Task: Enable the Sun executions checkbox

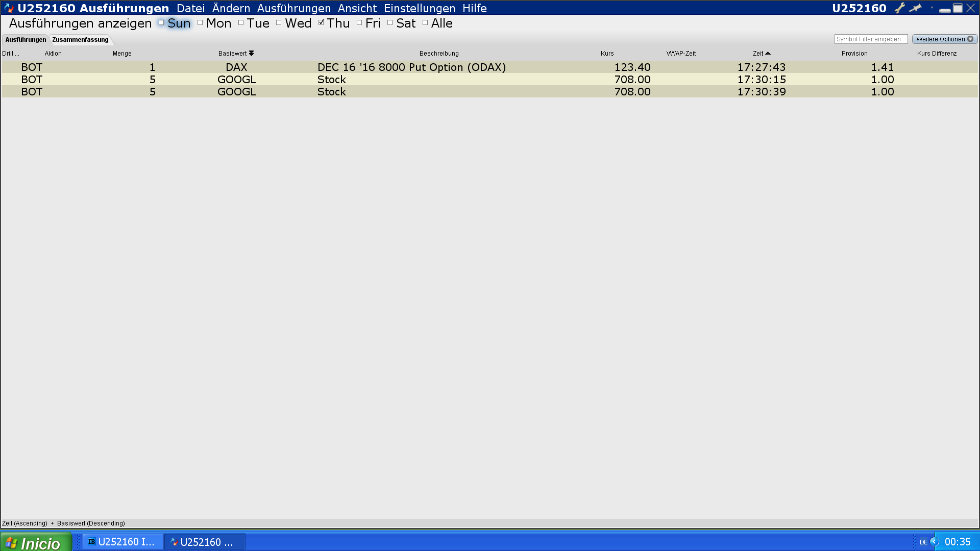Action: [161, 23]
